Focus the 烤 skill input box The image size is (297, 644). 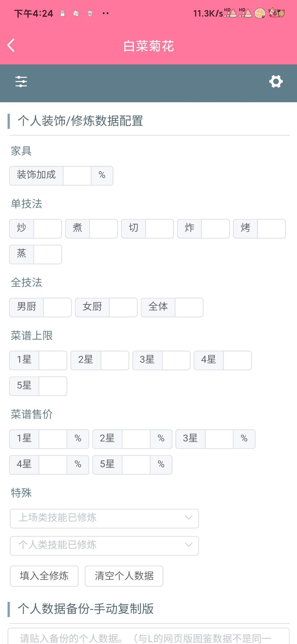click(x=271, y=229)
